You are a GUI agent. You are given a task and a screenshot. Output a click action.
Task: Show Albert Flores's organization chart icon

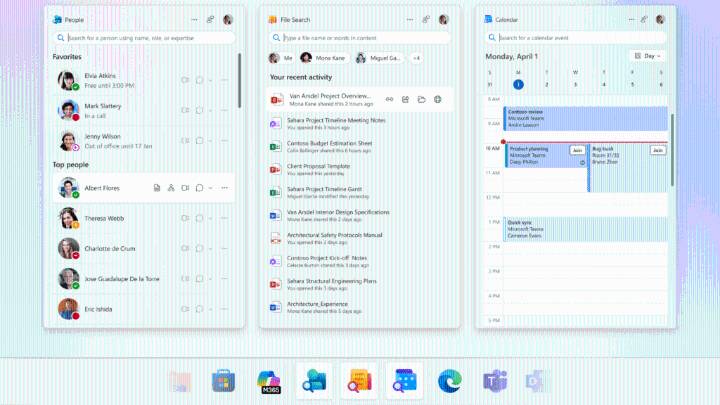coord(171,188)
